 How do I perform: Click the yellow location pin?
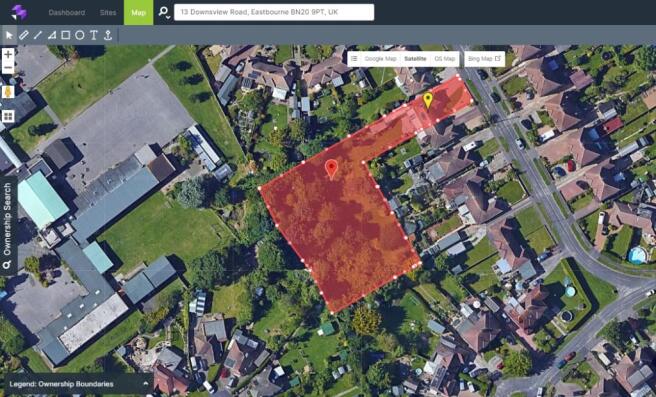pyautogui.click(x=428, y=100)
